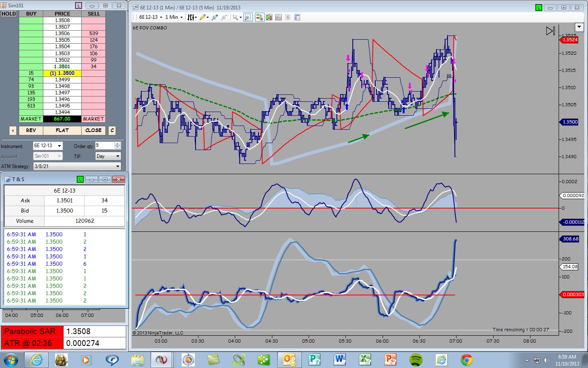
Task: Click the CLOSE position button
Action: click(94, 130)
